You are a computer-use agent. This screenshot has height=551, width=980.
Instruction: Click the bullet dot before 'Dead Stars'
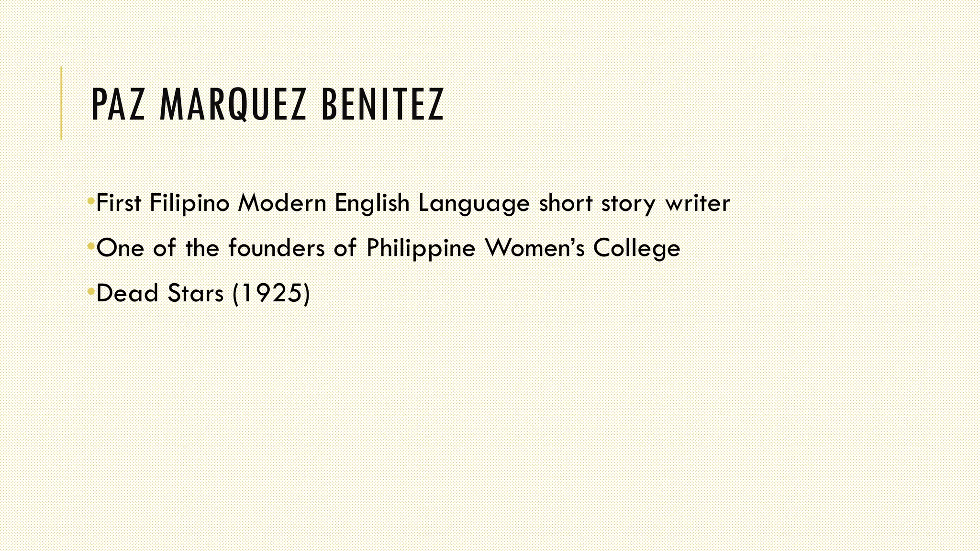(91, 291)
